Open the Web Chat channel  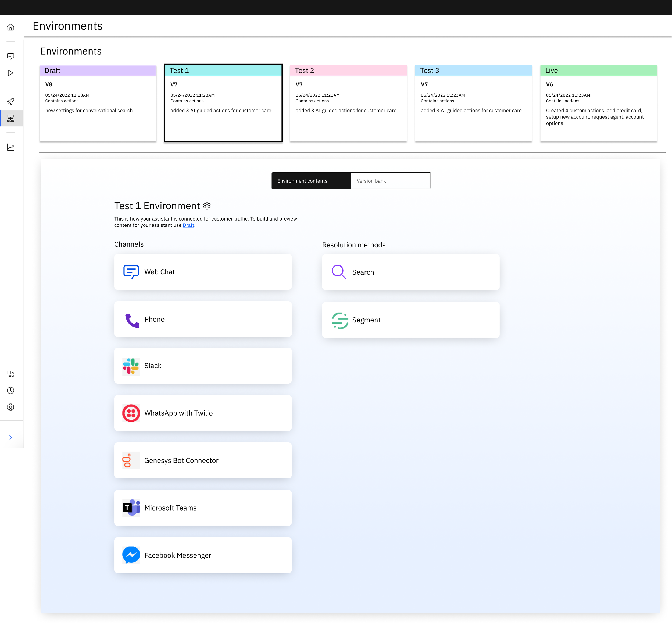pyautogui.click(x=203, y=272)
